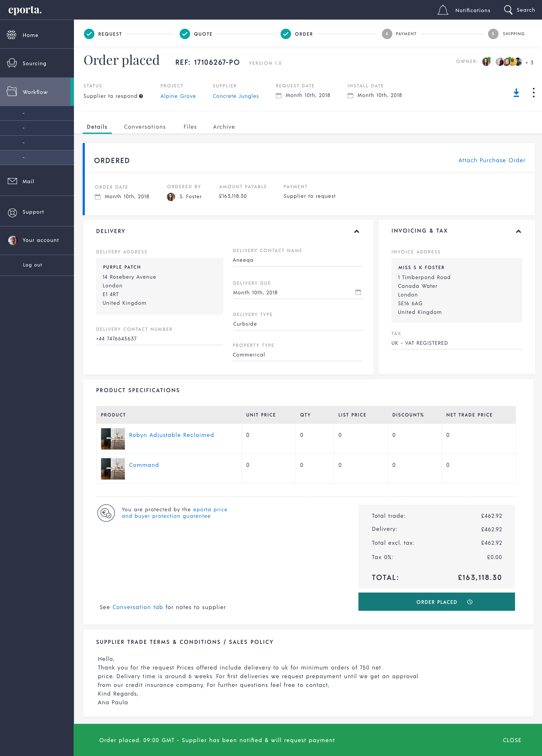Switch to the Files tab
Image resolution: width=542 pixels, height=756 pixels.
coord(190,127)
